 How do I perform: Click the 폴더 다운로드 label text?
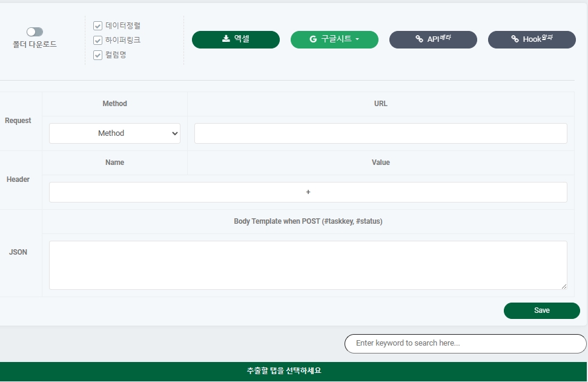[x=35, y=44]
